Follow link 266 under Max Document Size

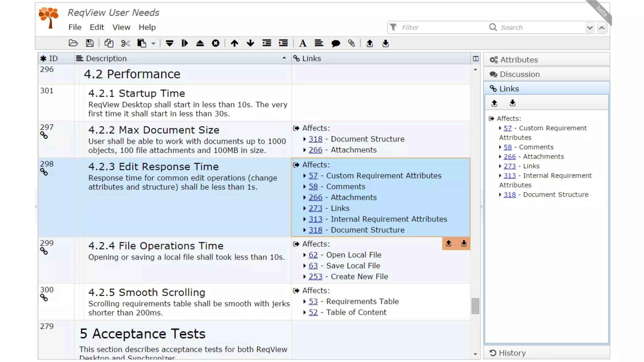pyautogui.click(x=315, y=150)
